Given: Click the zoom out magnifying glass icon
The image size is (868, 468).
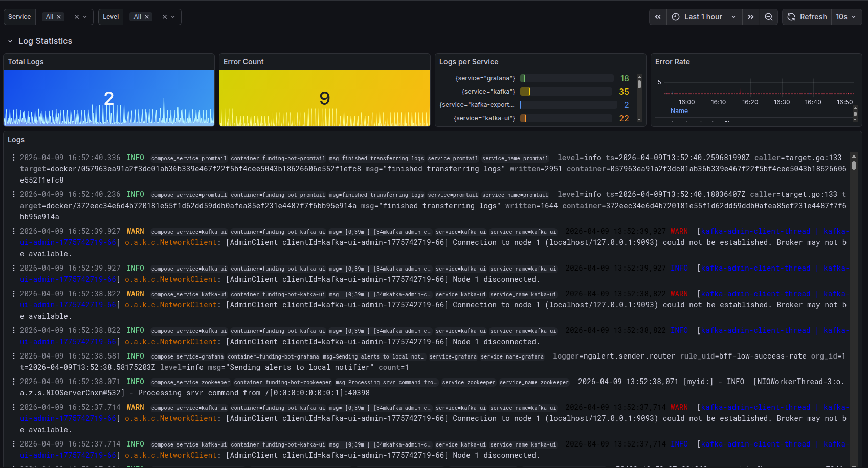Looking at the screenshot, I should coord(769,16).
